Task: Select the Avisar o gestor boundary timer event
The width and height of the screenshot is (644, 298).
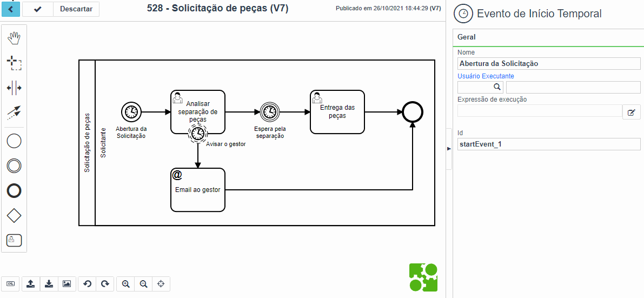Action: pos(198,134)
